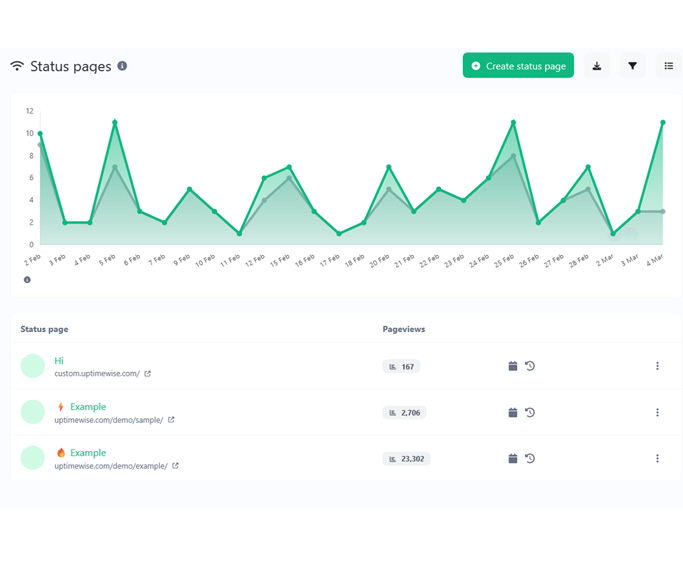Open the export download menu
The image size is (683, 564).
tap(597, 66)
